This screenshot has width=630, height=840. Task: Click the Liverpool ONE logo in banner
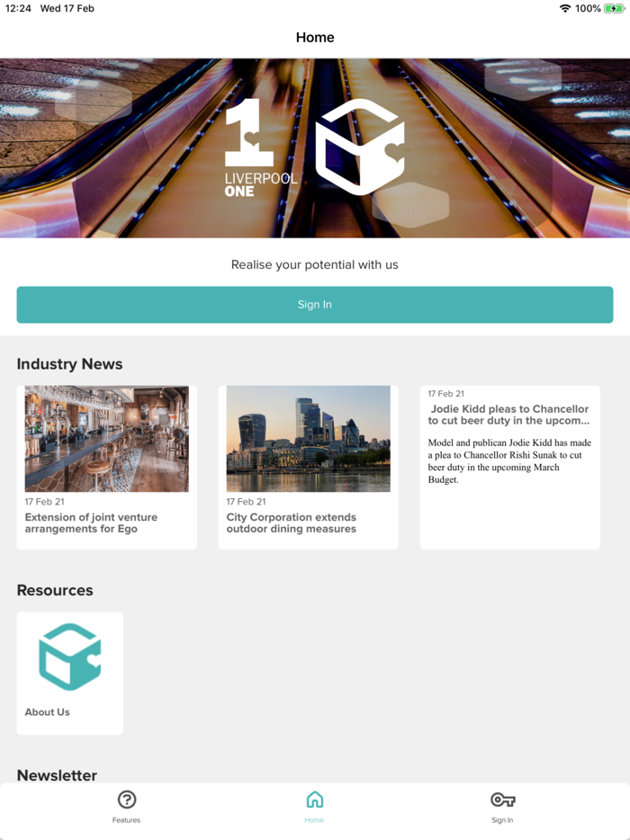pyautogui.click(x=261, y=147)
